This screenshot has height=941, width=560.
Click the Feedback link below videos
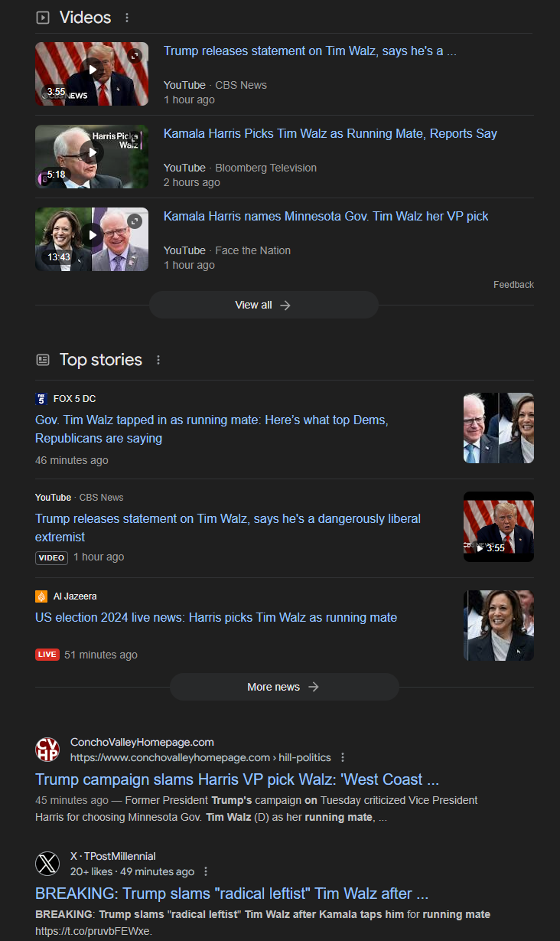(513, 284)
